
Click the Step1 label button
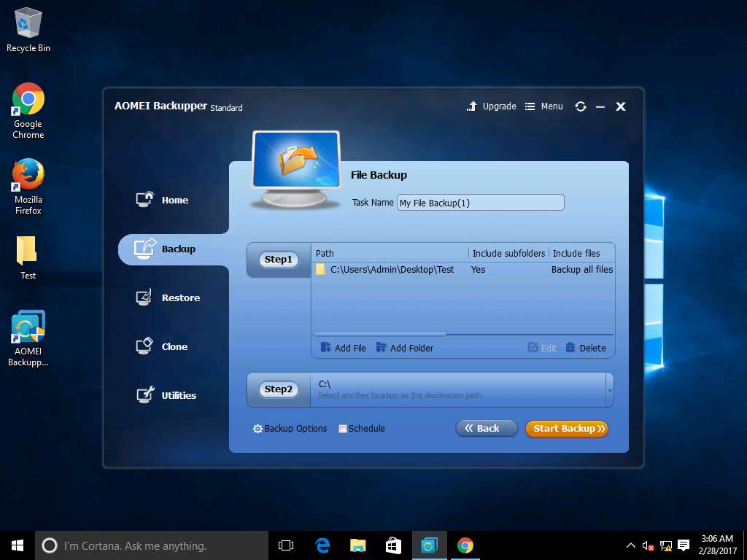pyautogui.click(x=278, y=260)
